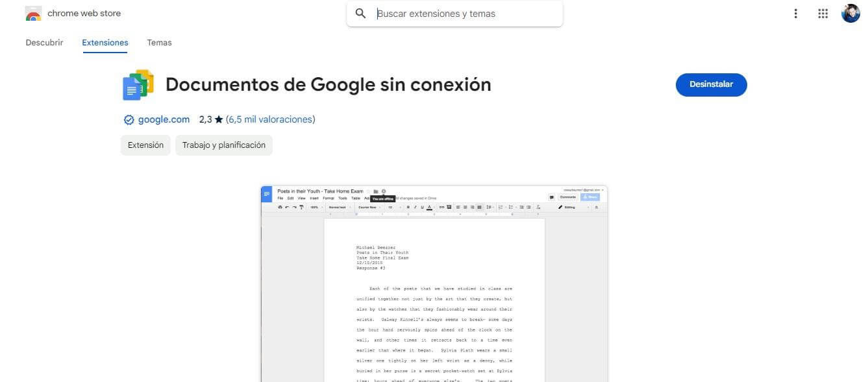868x382 pixels.
Task: Open the Google apps launcher grid
Action: pyautogui.click(x=823, y=13)
